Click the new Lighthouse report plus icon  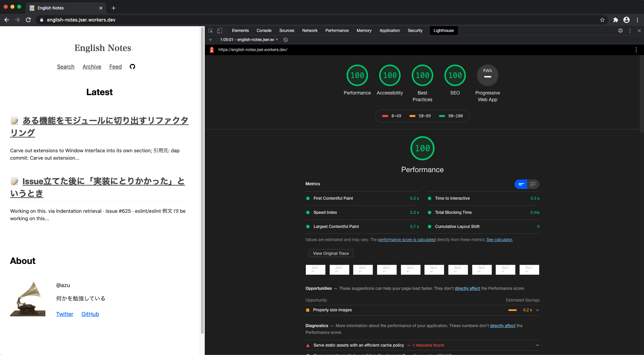(210, 40)
